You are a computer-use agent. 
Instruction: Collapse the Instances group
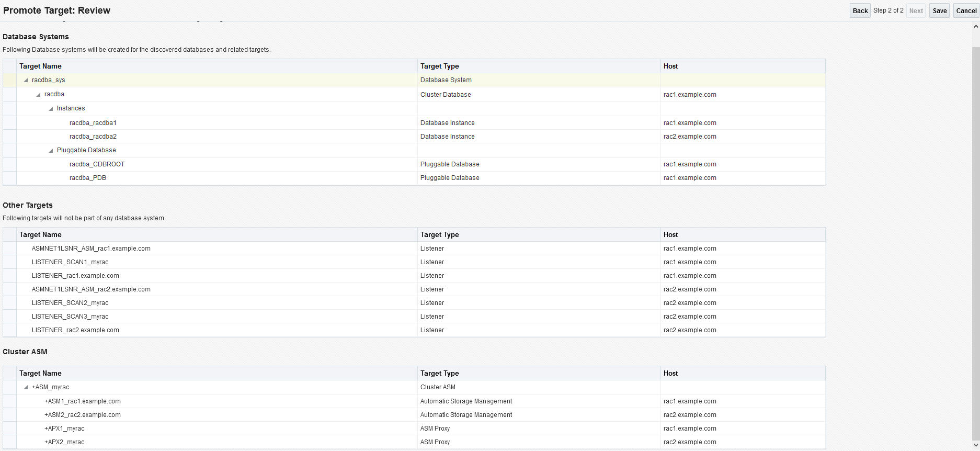point(51,109)
